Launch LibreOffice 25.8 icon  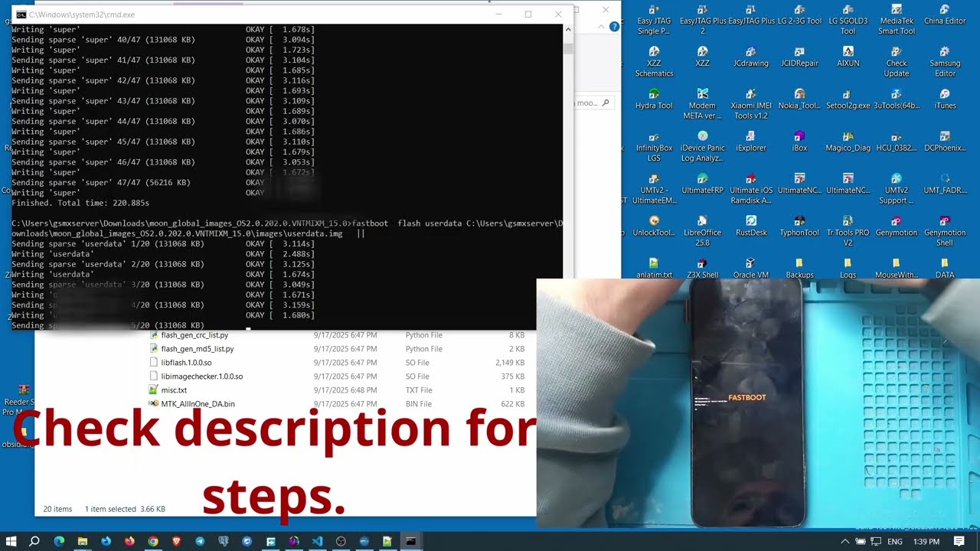[702, 230]
